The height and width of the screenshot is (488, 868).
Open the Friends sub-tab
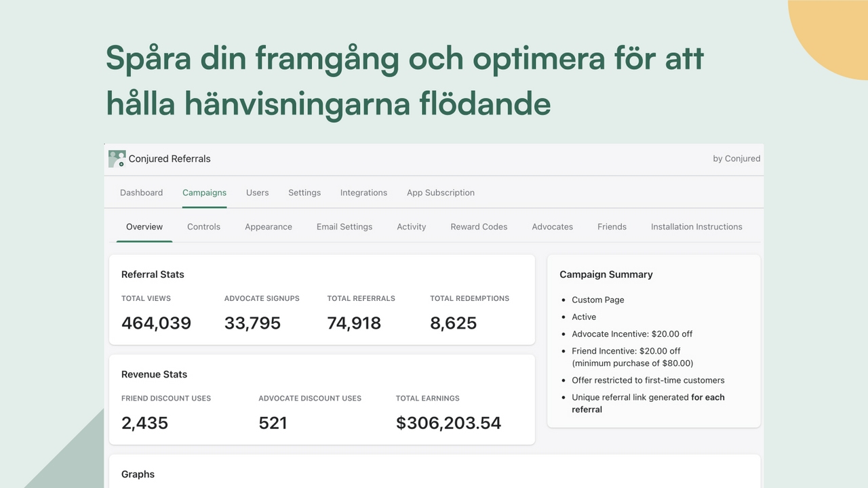[612, 226]
